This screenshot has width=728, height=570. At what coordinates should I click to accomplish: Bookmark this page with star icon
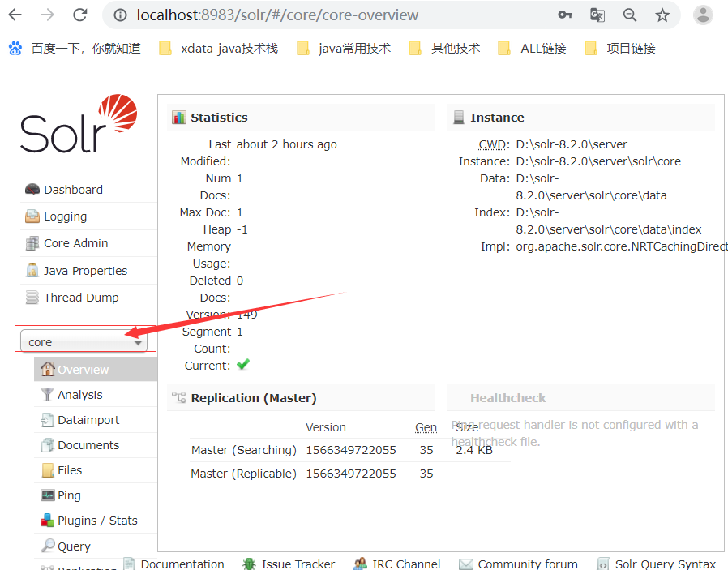pyautogui.click(x=662, y=15)
